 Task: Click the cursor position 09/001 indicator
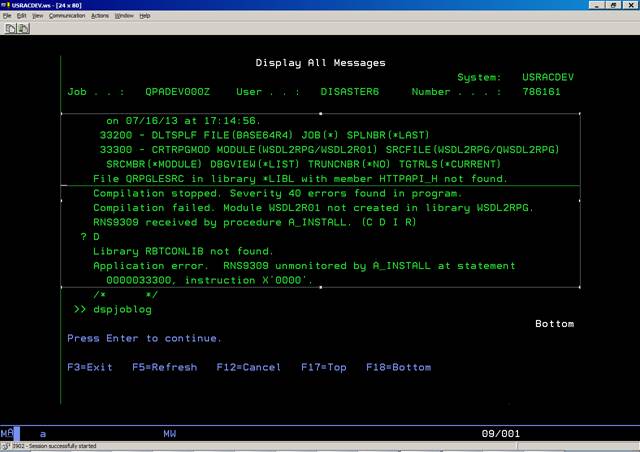pos(500,434)
